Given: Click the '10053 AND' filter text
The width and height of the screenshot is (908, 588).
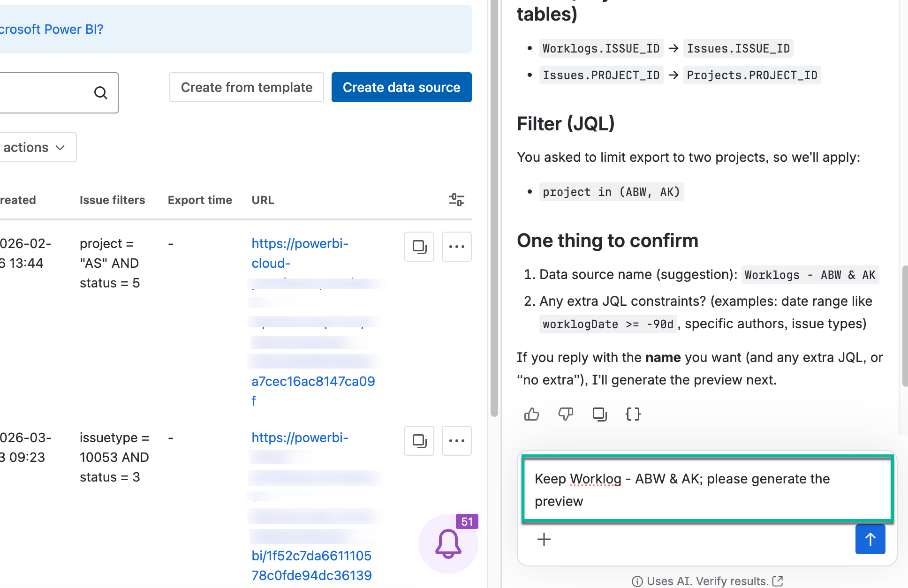Looking at the screenshot, I should (114, 457).
